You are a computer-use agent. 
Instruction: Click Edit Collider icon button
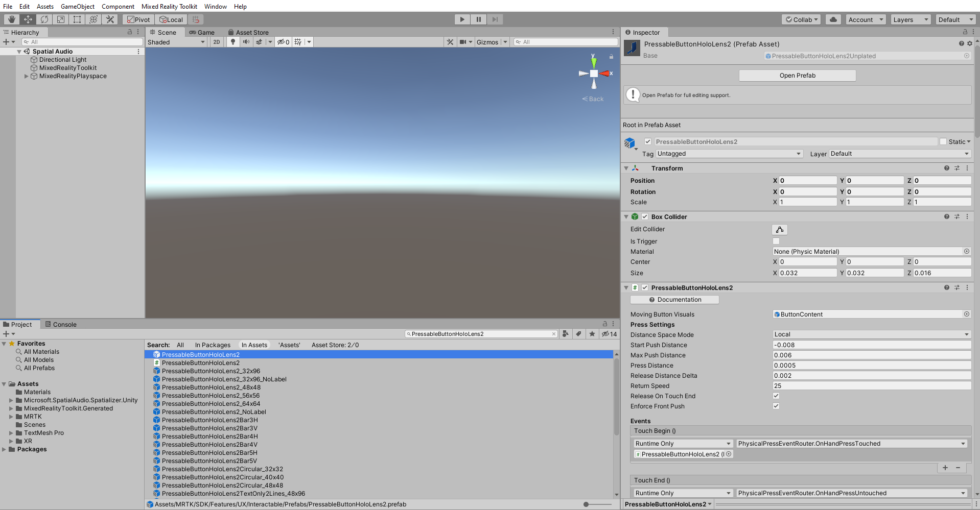point(780,230)
